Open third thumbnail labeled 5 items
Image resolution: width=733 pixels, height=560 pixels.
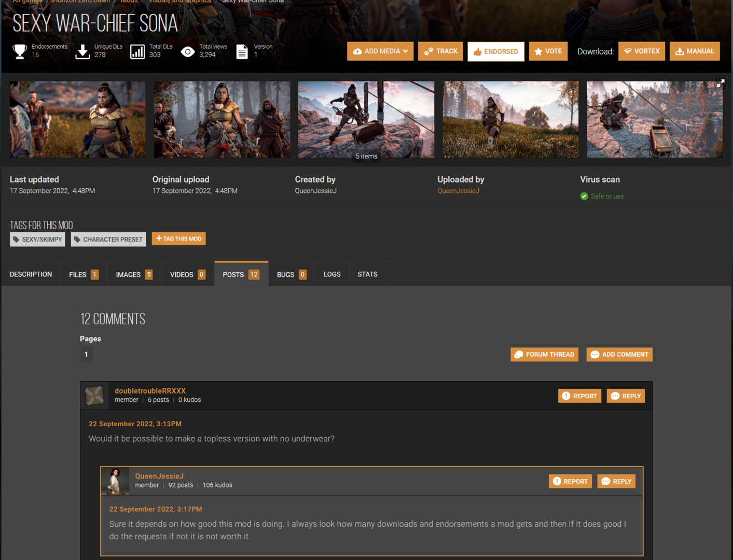point(366,119)
